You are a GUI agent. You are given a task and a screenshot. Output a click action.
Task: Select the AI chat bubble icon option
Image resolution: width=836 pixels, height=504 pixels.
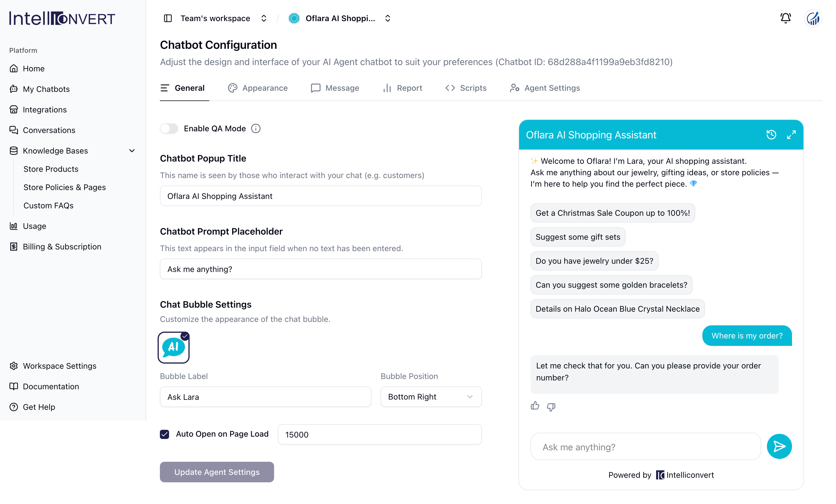[174, 347]
